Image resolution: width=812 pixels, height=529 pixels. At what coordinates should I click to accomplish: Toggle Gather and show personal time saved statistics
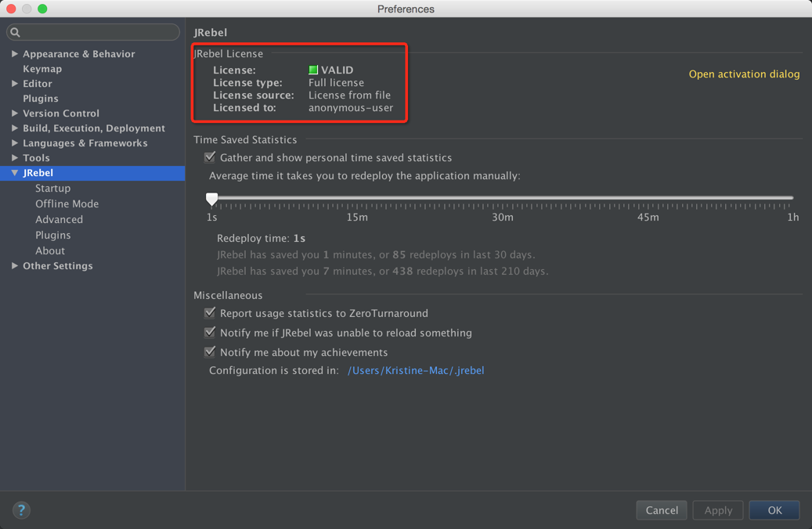pyautogui.click(x=210, y=158)
